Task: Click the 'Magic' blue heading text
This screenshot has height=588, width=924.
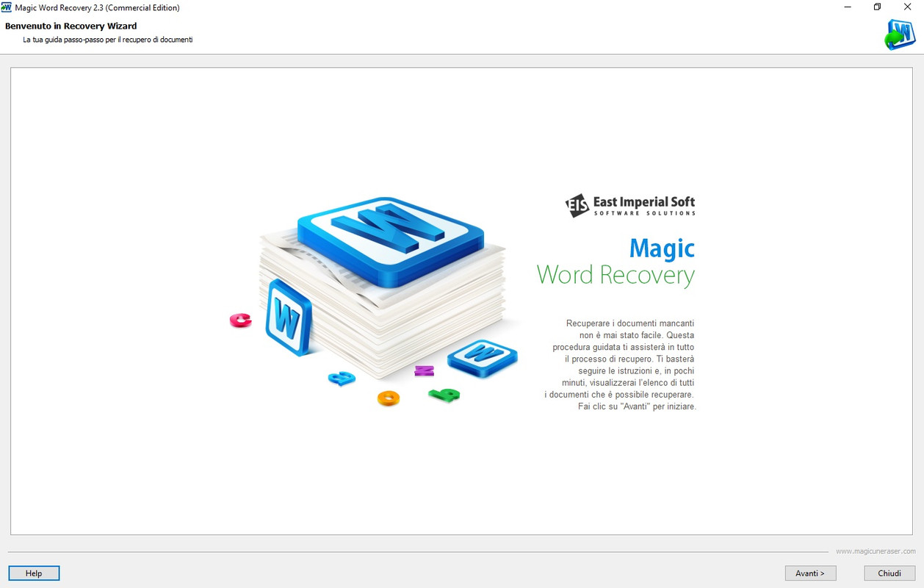Action: coord(662,248)
